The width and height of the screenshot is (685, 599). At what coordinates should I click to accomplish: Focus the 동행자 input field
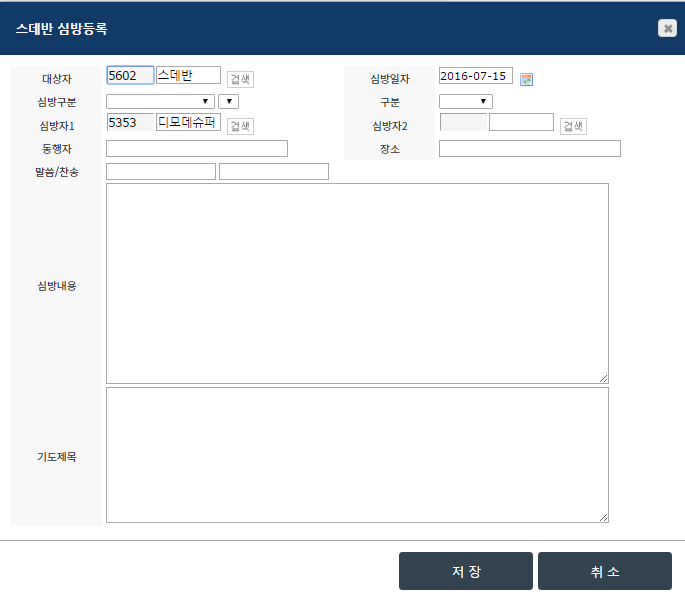click(197, 149)
